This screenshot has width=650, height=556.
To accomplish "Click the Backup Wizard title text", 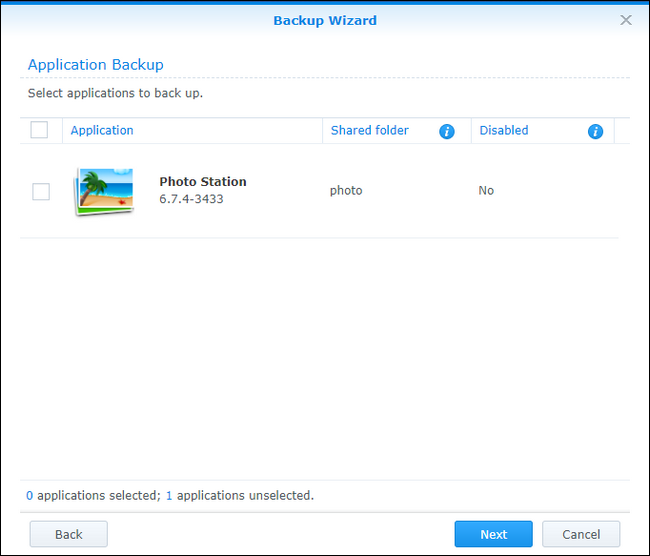I will click(x=325, y=20).
